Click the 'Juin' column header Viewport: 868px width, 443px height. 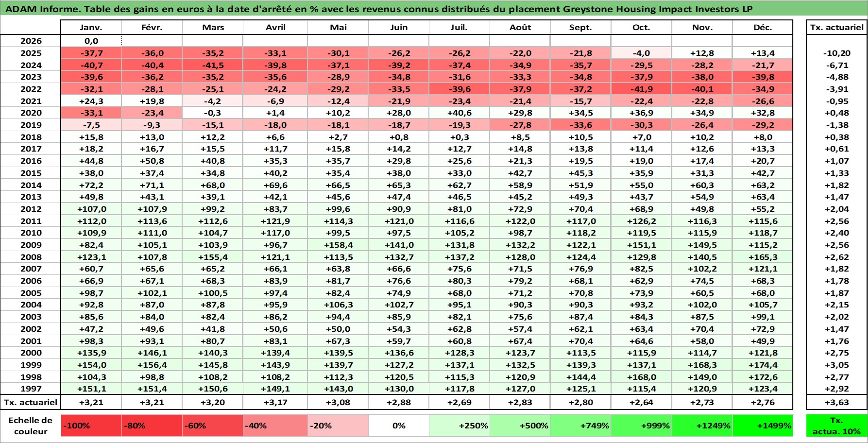(x=399, y=27)
